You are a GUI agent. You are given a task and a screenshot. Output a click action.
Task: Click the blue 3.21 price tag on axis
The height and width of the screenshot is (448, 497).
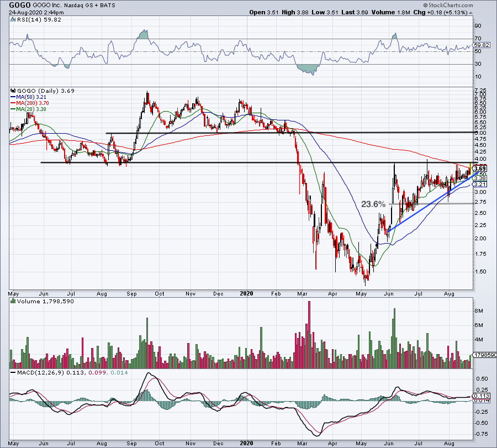coord(480,184)
